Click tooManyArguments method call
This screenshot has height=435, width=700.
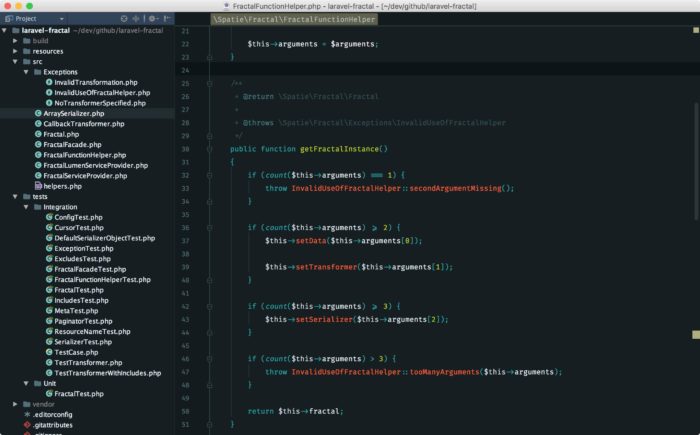[444, 372]
